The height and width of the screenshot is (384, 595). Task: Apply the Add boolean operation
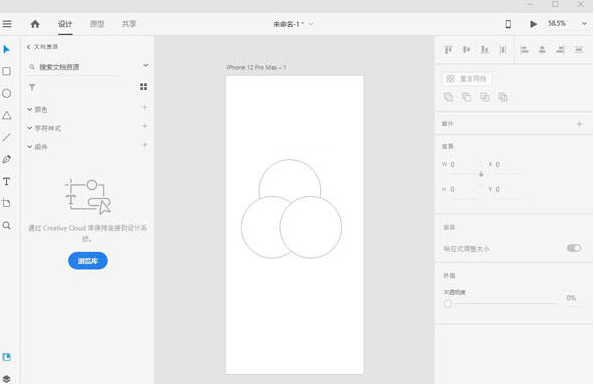(x=448, y=97)
